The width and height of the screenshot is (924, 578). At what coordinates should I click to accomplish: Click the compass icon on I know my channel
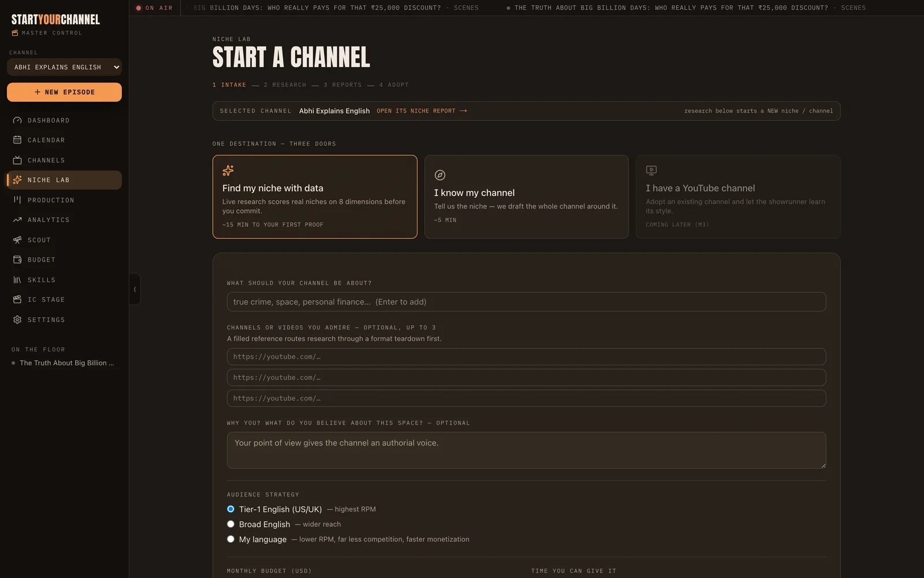coord(440,175)
